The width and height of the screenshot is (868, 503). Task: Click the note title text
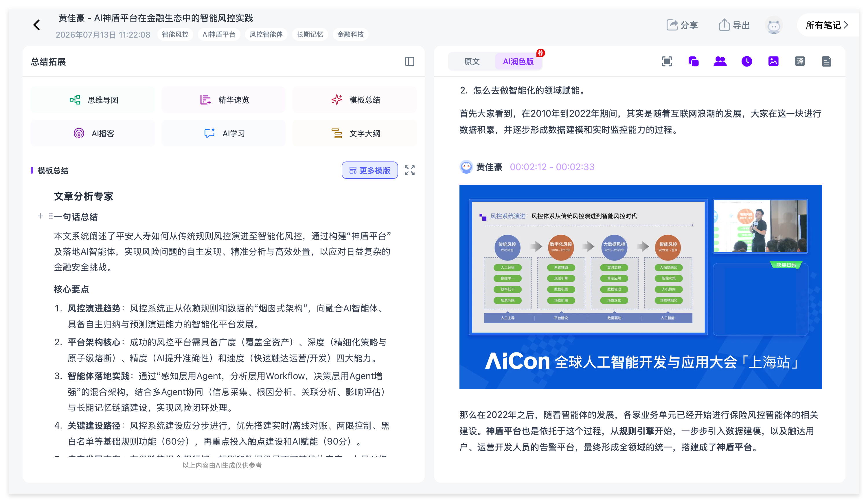click(155, 18)
